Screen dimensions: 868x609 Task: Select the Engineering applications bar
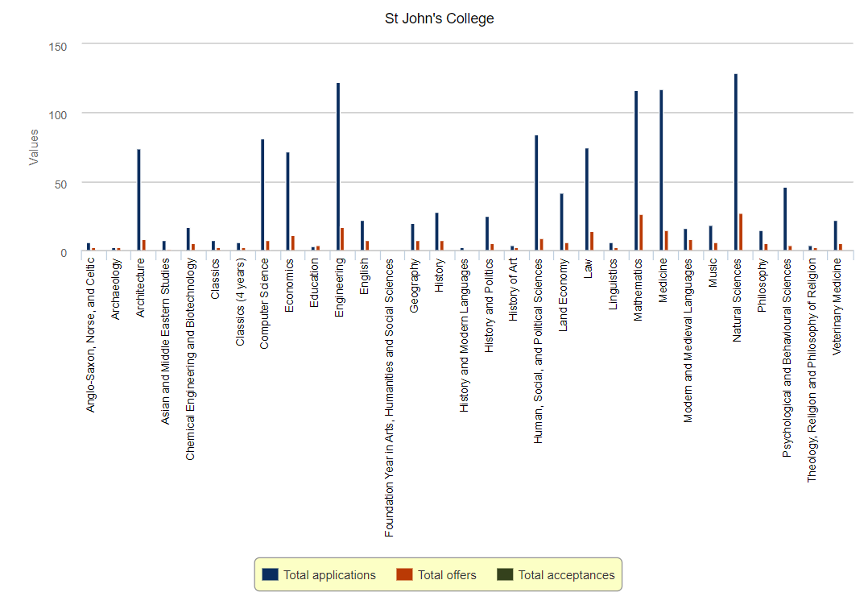[338, 167]
